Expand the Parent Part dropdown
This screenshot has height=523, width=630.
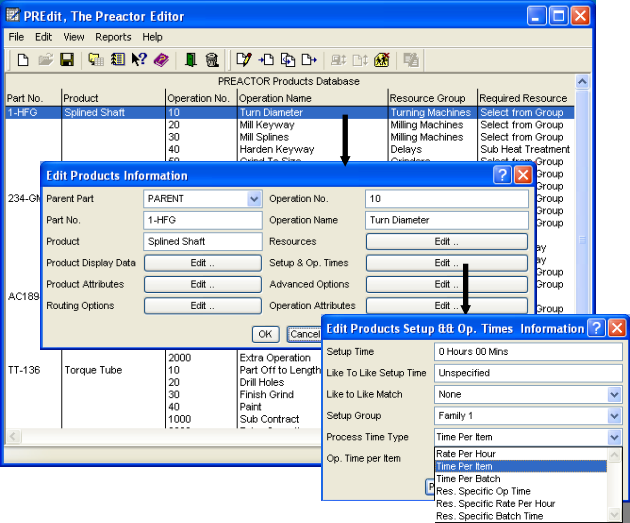(x=254, y=199)
